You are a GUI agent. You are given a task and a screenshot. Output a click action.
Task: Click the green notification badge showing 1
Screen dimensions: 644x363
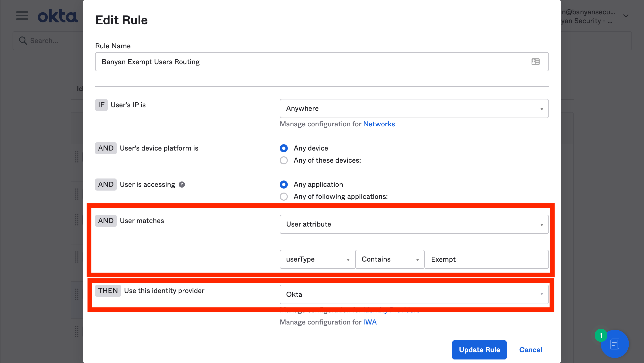(x=601, y=335)
